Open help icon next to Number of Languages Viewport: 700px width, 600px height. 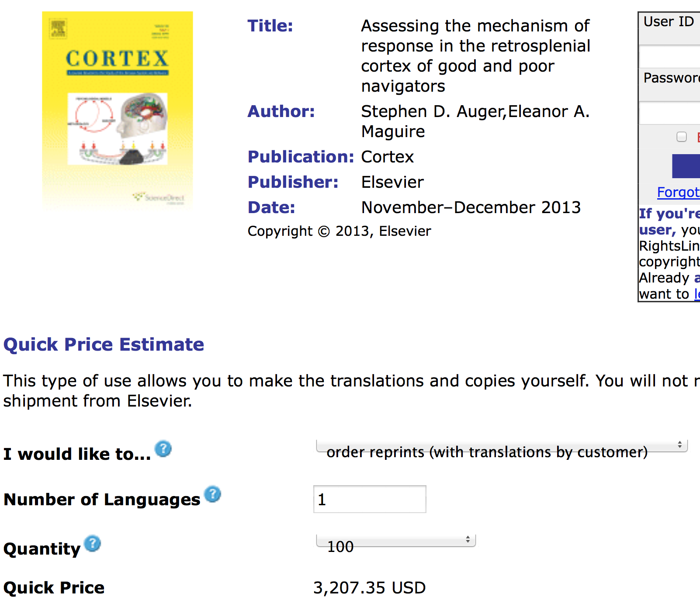(213, 494)
